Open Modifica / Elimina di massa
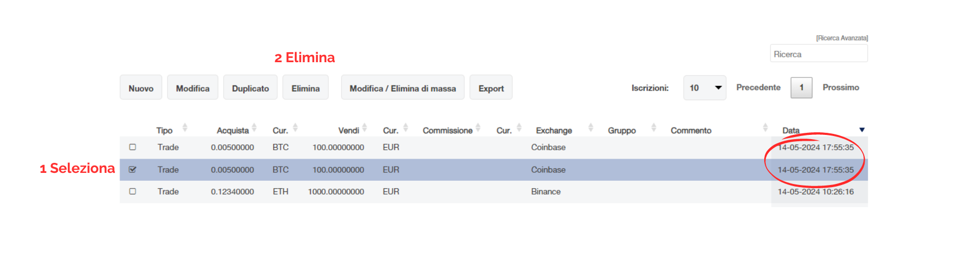This screenshot has height=253, width=980. [403, 88]
